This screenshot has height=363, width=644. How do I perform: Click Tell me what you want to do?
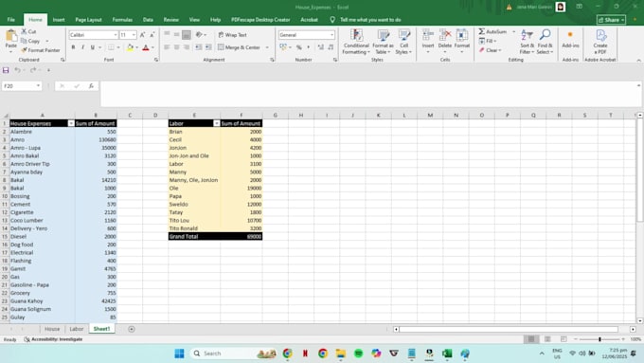370,20
